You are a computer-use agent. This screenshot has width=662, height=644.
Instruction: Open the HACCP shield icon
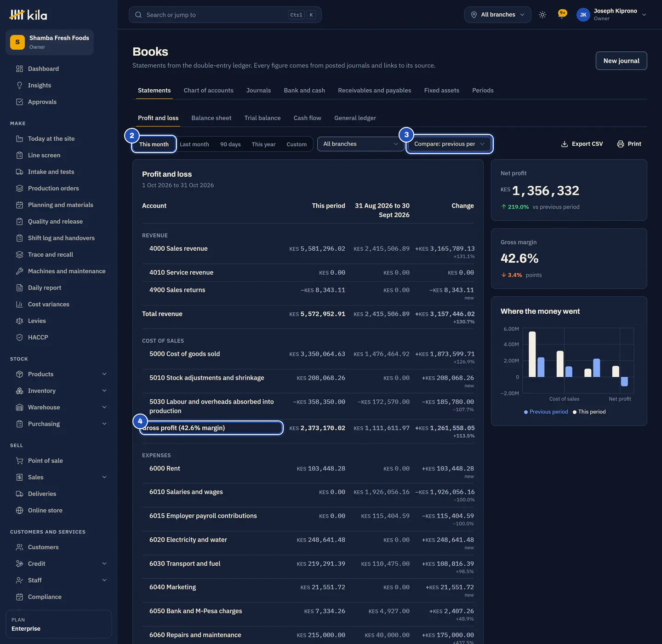coord(19,337)
